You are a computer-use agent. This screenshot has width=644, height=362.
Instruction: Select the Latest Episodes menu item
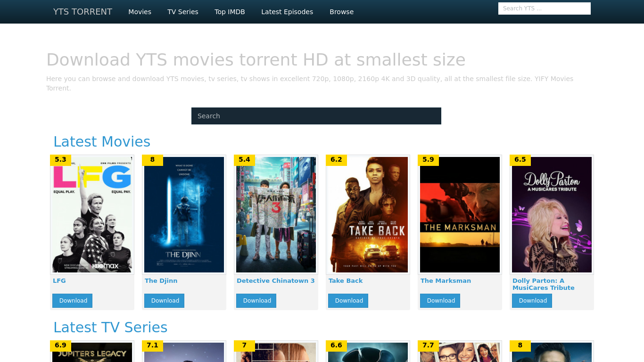pyautogui.click(x=287, y=12)
